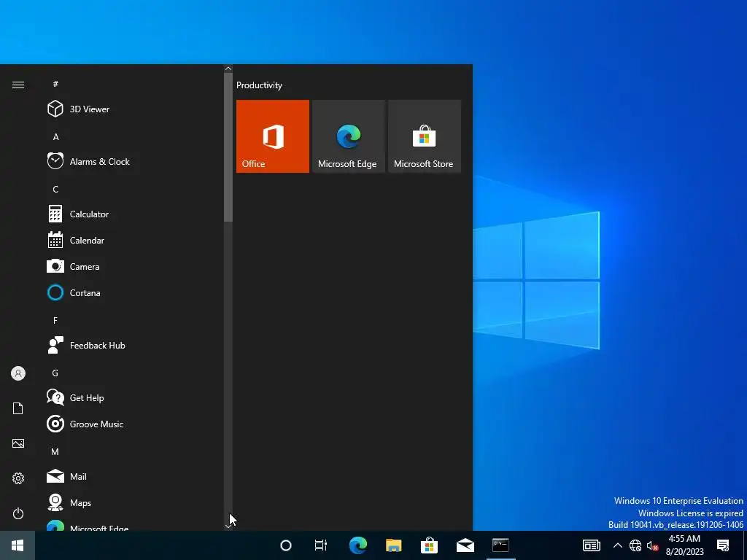Open the user account icon

pos(18,373)
